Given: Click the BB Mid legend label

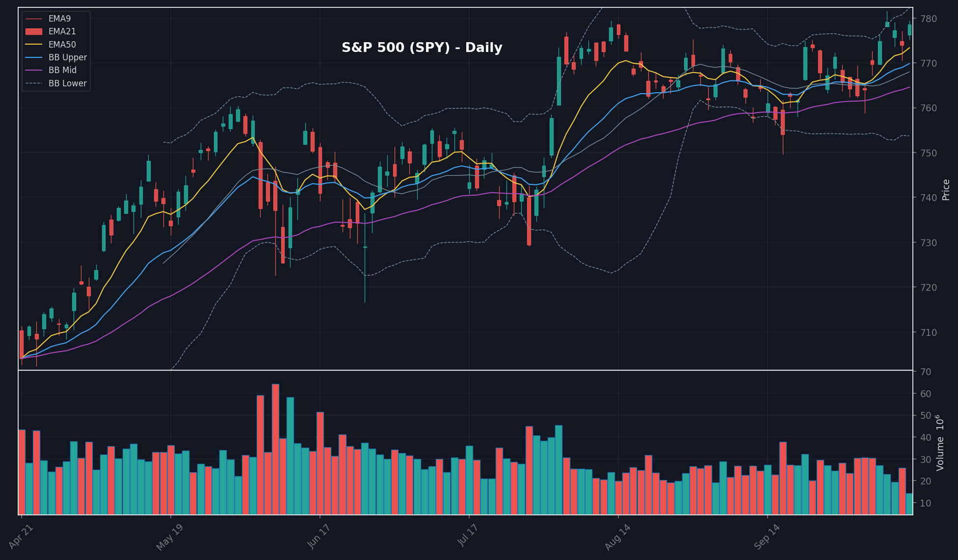Looking at the screenshot, I should pyautogui.click(x=62, y=70).
